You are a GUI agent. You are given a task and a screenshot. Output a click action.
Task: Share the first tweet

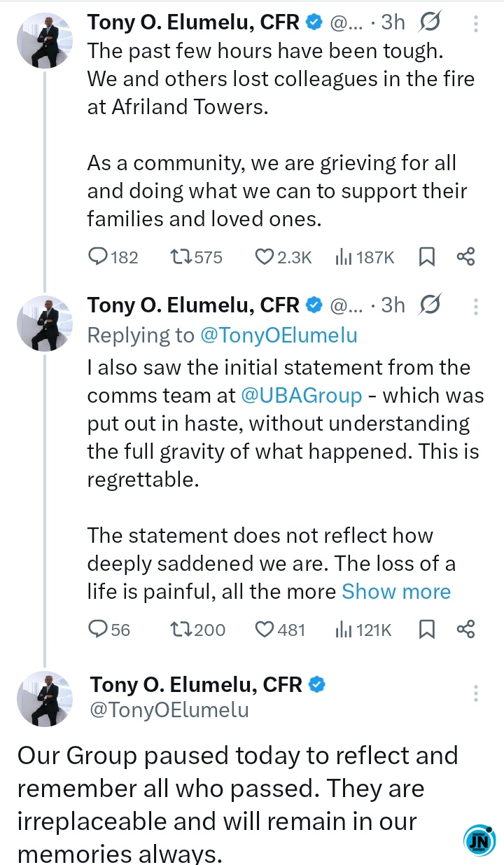click(x=466, y=258)
